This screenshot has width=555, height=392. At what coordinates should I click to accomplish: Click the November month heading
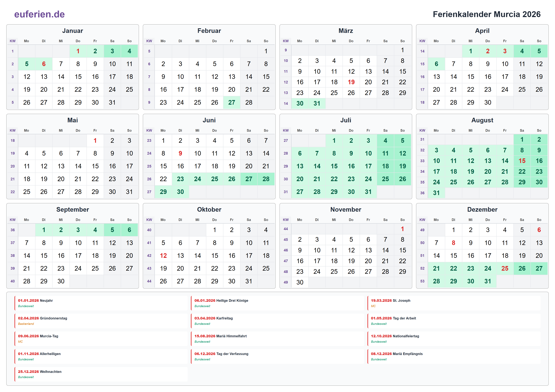[346, 209]
